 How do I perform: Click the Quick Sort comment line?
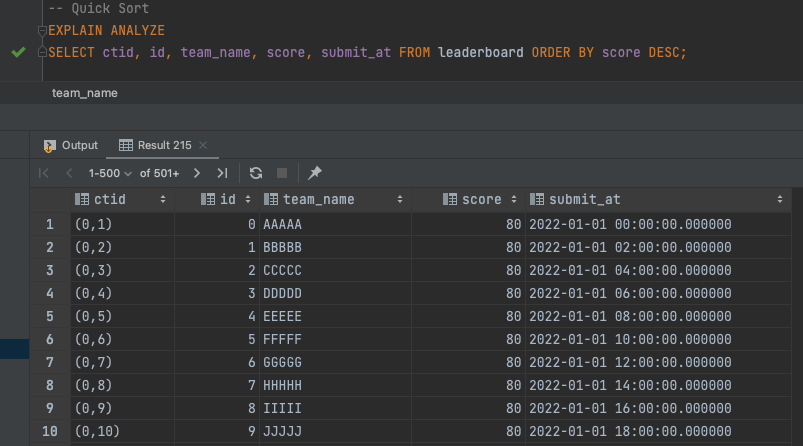[99, 9]
